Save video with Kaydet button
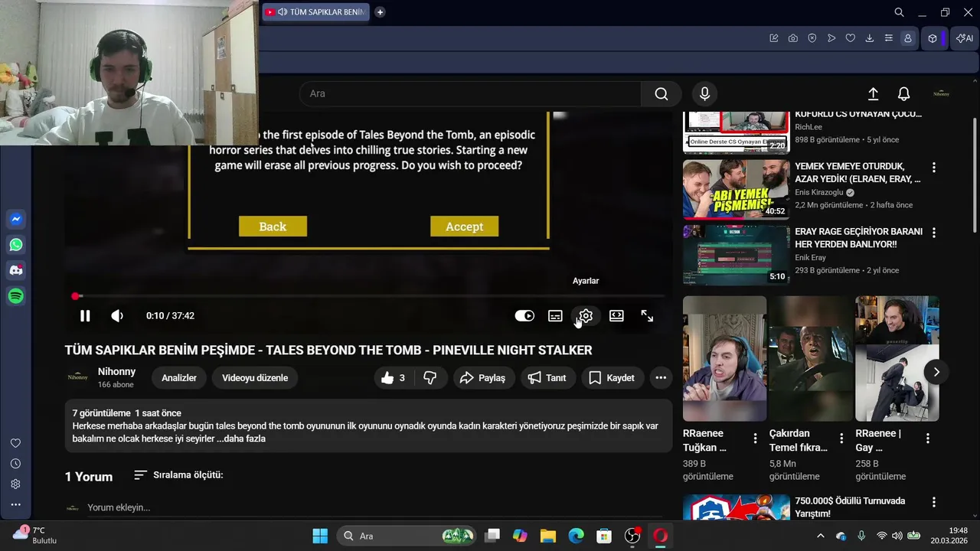 coord(612,378)
